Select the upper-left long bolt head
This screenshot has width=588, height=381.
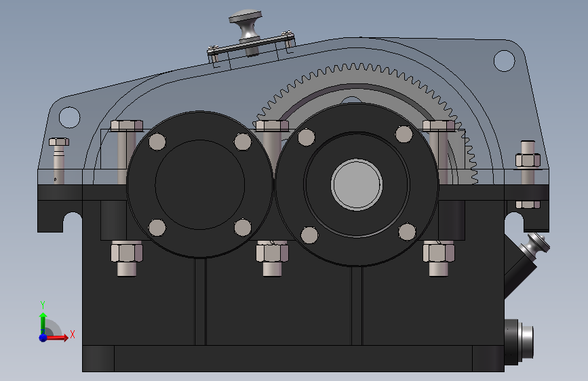coord(127,125)
